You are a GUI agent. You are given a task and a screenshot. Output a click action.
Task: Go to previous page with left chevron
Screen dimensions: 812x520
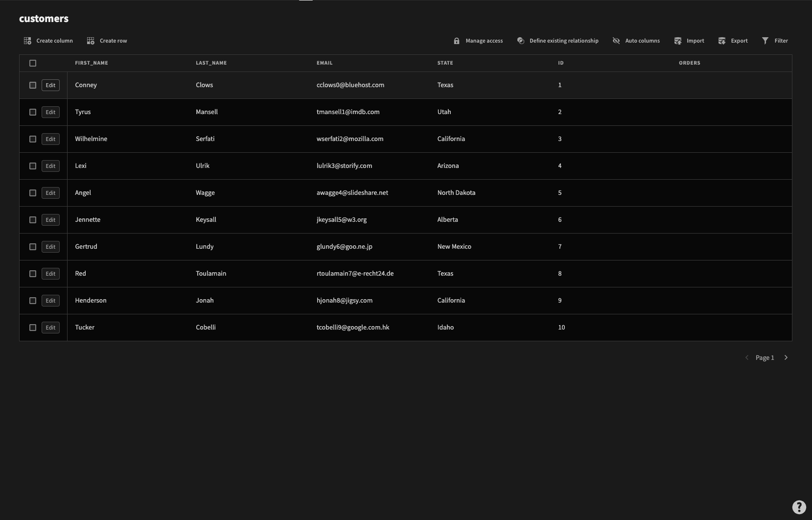747,357
